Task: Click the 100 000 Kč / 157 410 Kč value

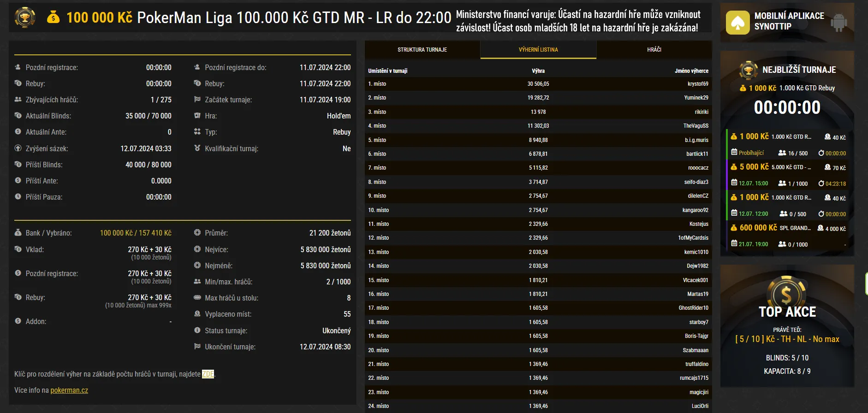Action: tap(136, 233)
